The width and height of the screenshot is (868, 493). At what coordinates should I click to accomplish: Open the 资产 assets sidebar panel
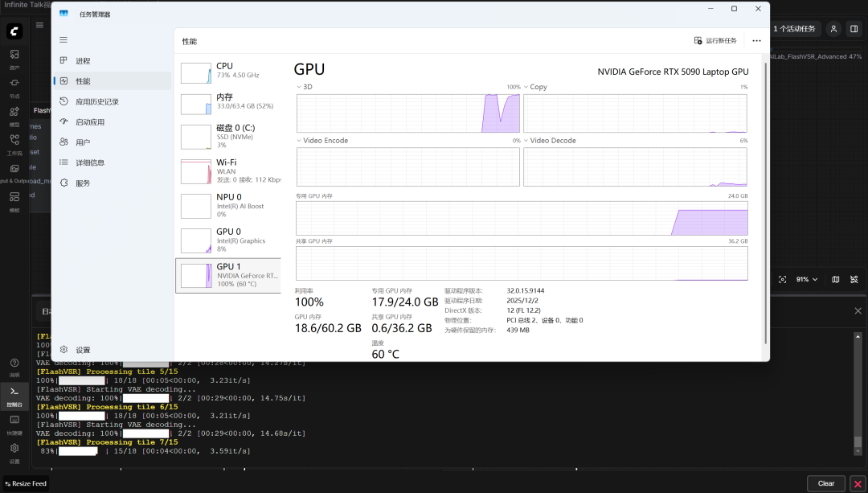click(x=14, y=58)
